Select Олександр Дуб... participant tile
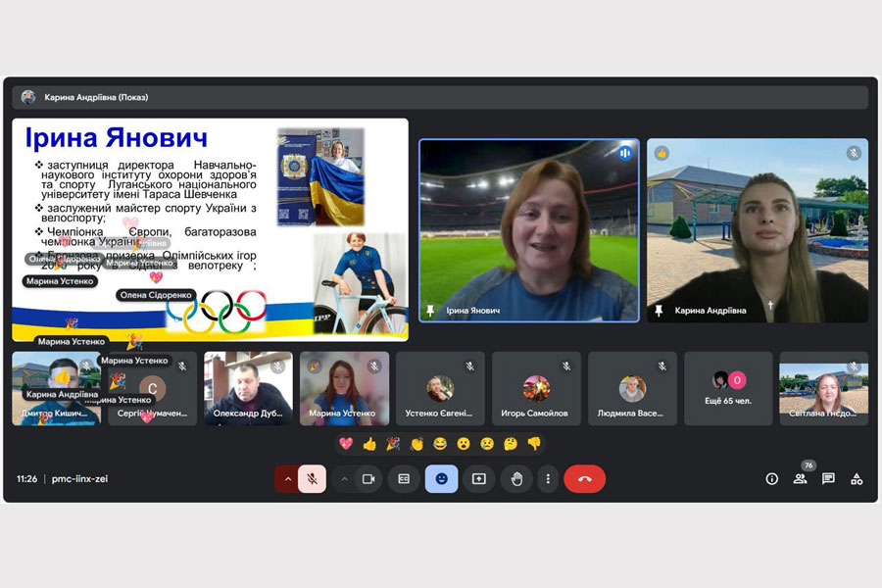This screenshot has width=882, height=588. pos(248,388)
